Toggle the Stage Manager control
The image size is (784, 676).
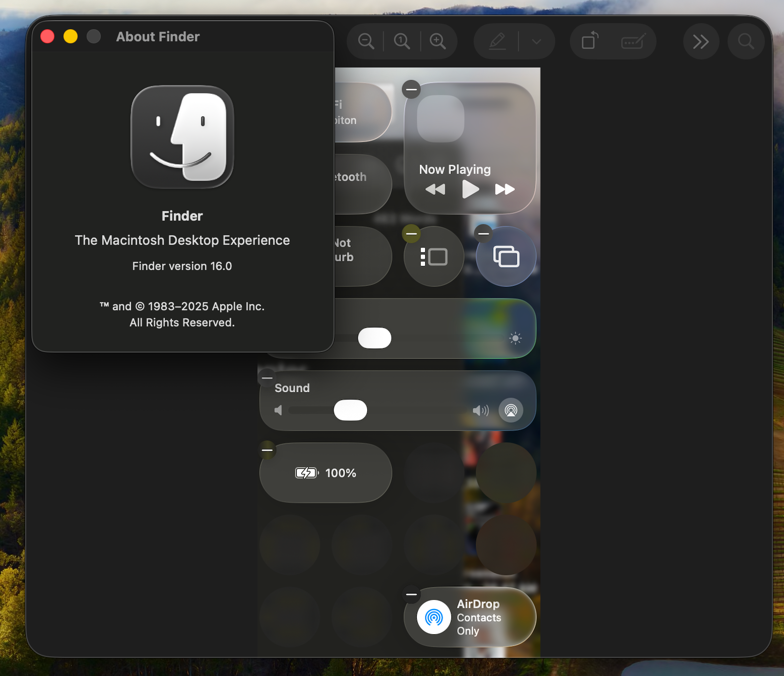pyautogui.click(x=434, y=256)
